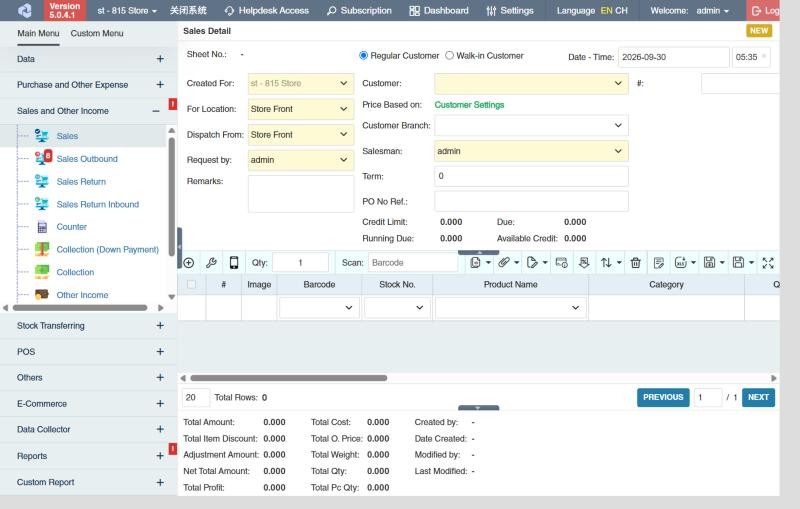Image resolution: width=800 pixels, height=509 pixels.
Task: Click the mobile device icon
Action: click(234, 263)
